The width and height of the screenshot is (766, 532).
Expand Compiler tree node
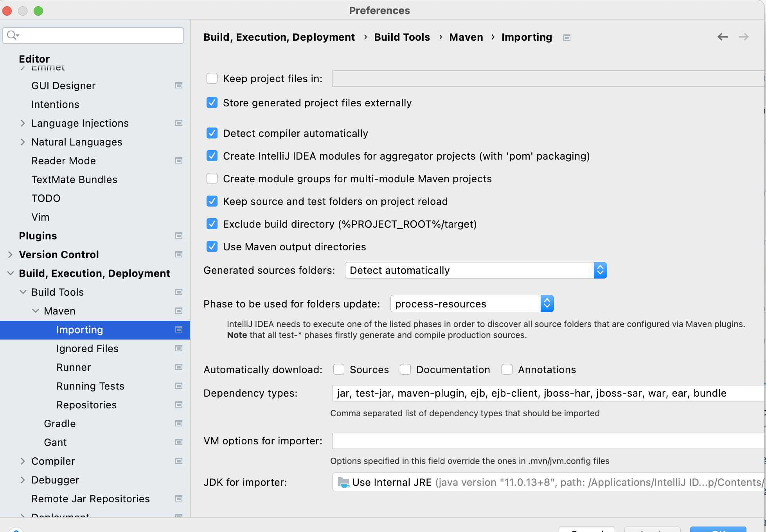coord(23,461)
